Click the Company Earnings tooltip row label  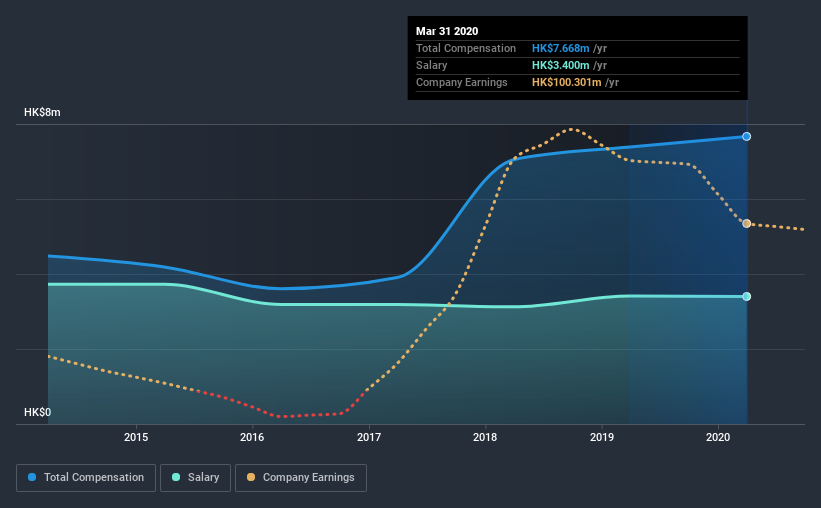pos(462,82)
